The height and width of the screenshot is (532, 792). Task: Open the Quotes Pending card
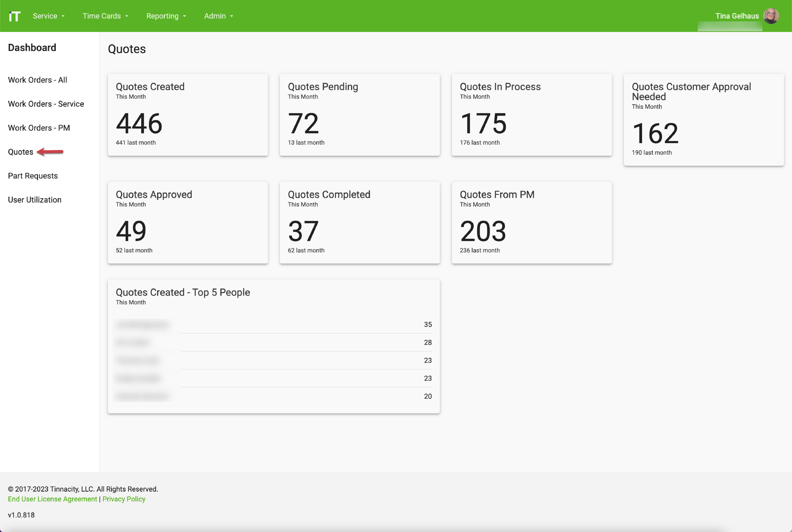click(360, 115)
